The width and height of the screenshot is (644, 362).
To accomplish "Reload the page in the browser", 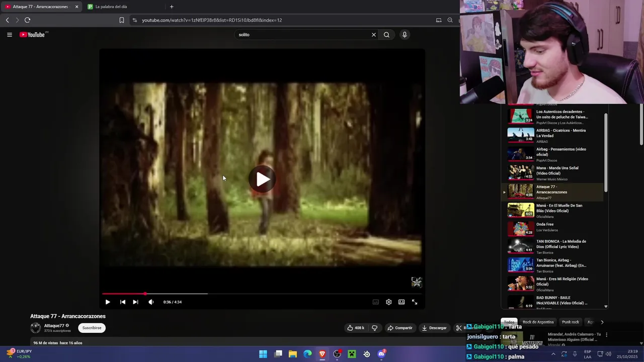I will coord(27,20).
